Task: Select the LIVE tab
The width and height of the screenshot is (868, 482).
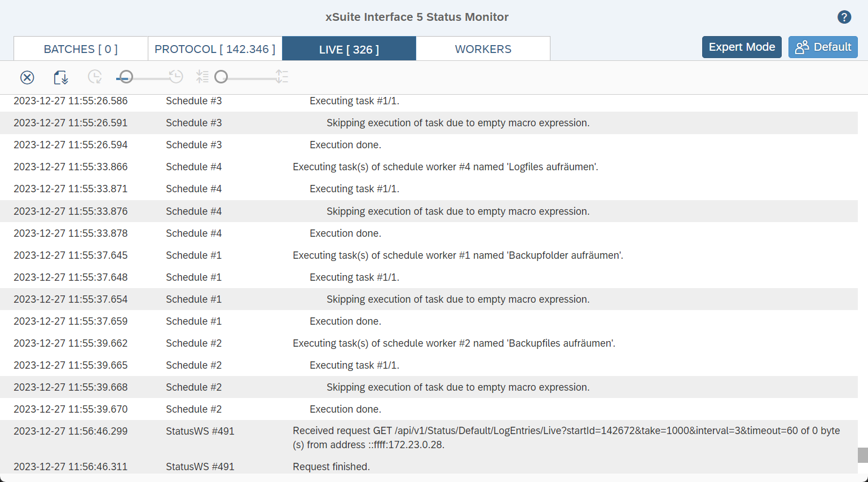Action: pyautogui.click(x=349, y=48)
